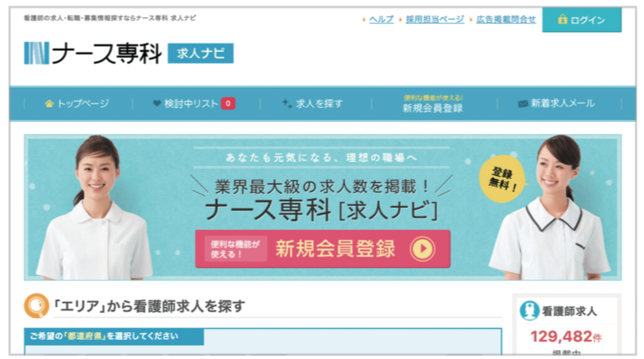Viewport: 644px width, 359px height.
Task: Click the ログイン button
Action: (x=581, y=19)
